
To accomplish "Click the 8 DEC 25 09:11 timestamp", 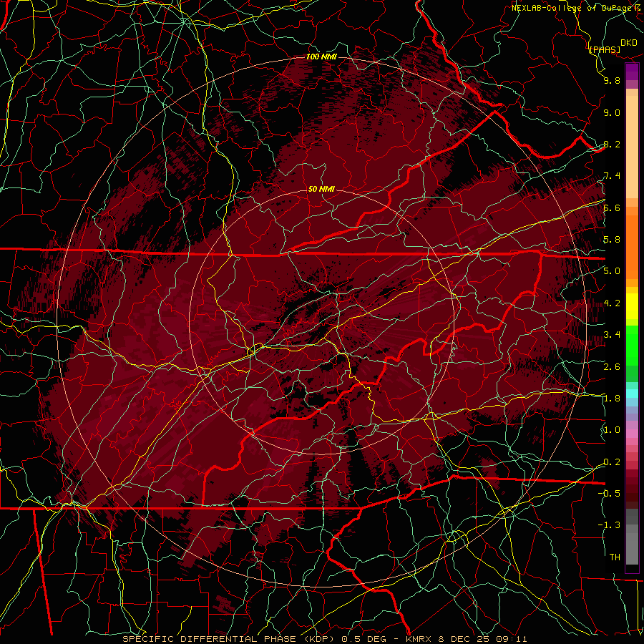I will tap(483, 639).
